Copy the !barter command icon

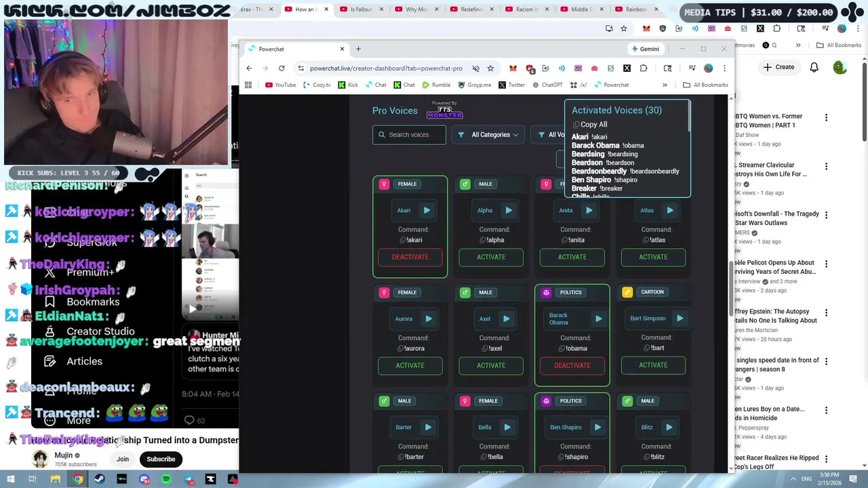[401, 457]
